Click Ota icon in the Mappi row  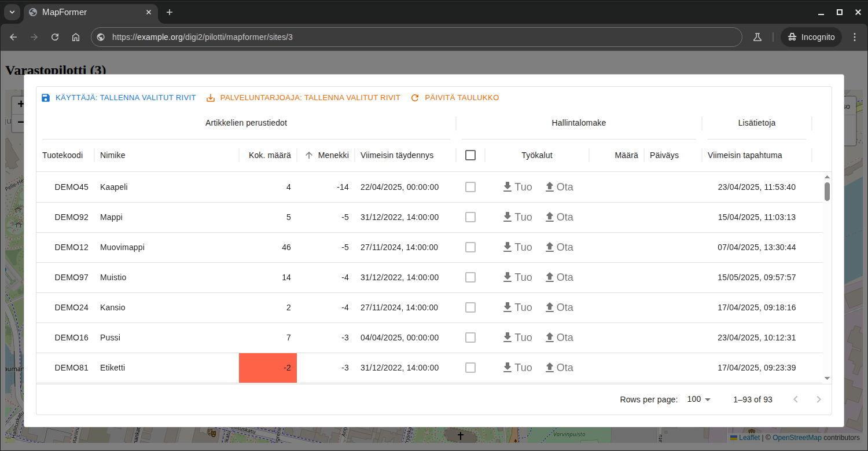[550, 217]
